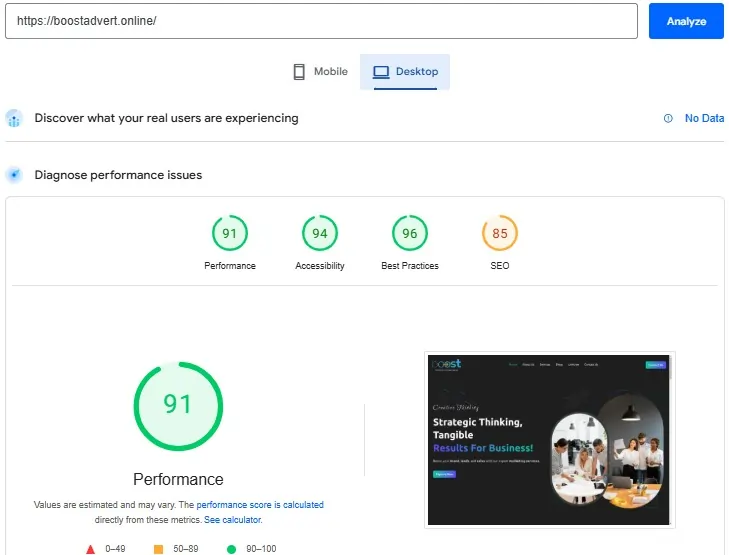Click the Accessibility label
Viewport: 729px width, 555px height.
click(320, 266)
